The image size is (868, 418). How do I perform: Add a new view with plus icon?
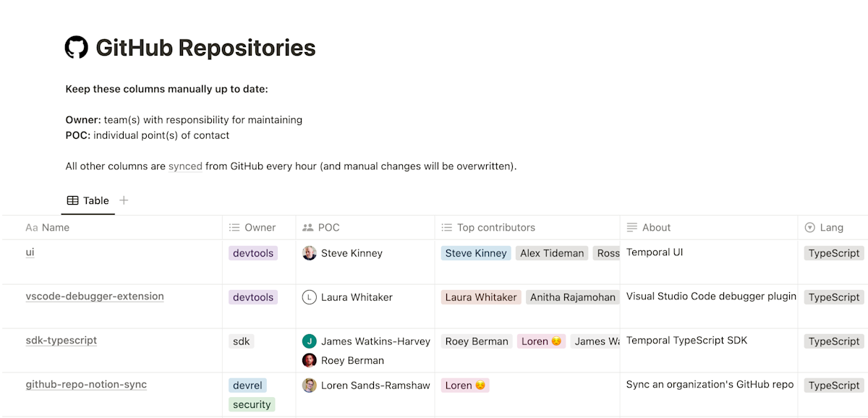[124, 200]
